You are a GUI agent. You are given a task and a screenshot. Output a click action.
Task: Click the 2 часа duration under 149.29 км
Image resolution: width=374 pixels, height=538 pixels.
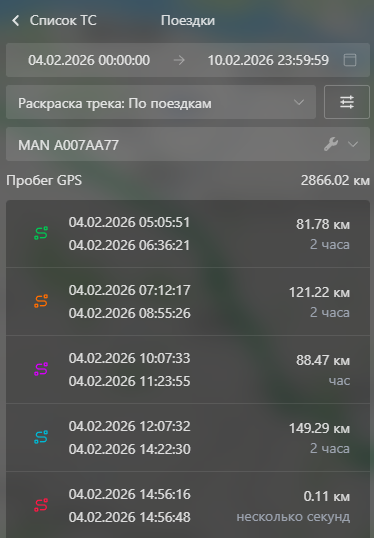point(330,448)
